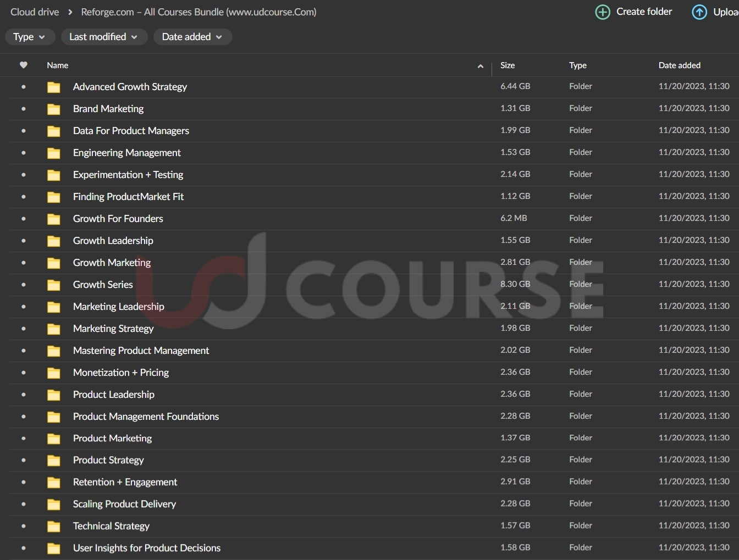Click the Growth Series folder icon

pos(54,285)
